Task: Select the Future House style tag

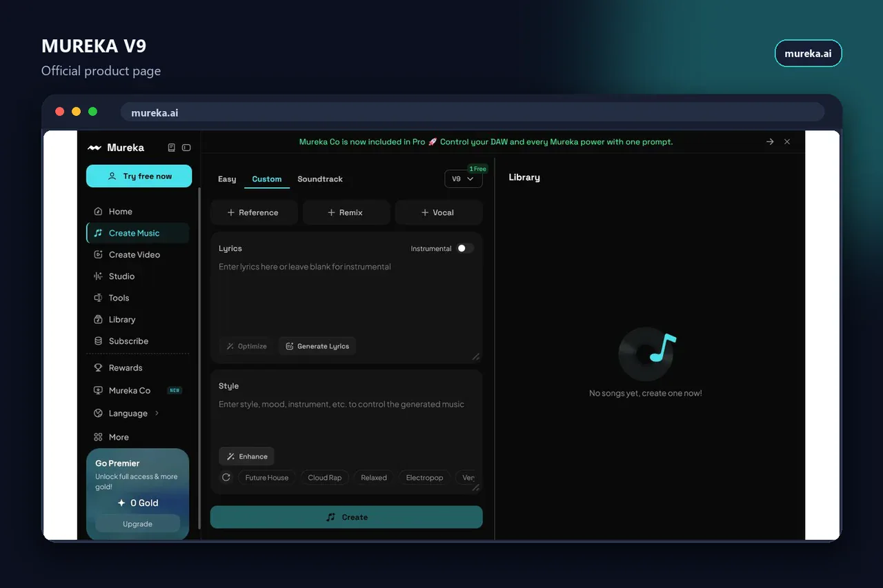Action: click(267, 477)
